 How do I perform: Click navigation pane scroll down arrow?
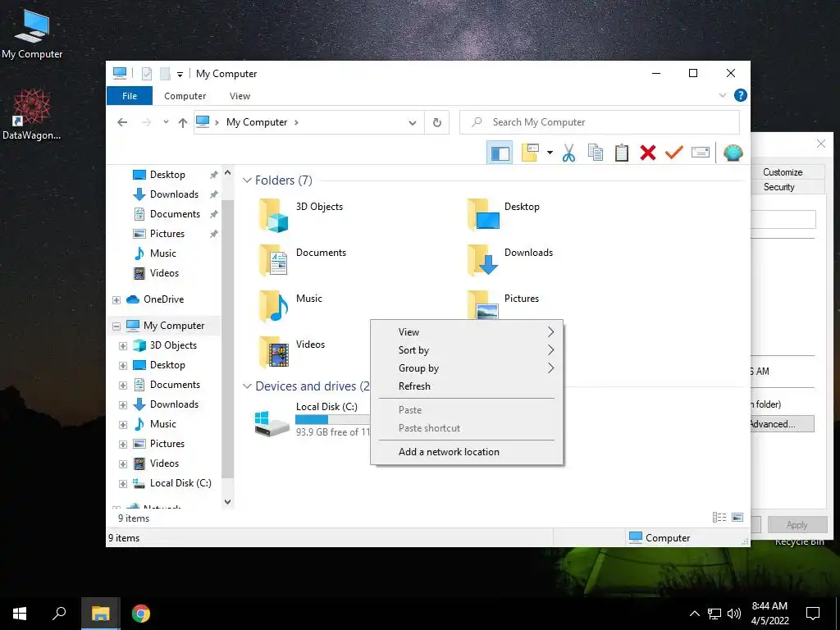228,502
